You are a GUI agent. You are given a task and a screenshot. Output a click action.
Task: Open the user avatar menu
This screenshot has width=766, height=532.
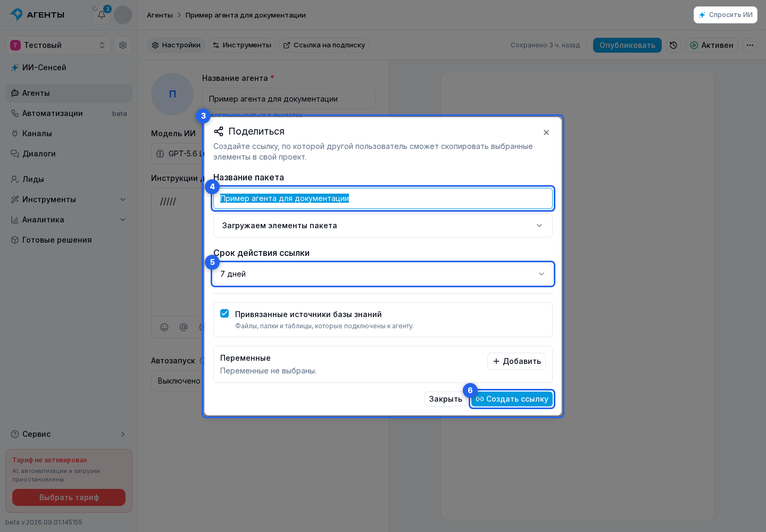123,15
